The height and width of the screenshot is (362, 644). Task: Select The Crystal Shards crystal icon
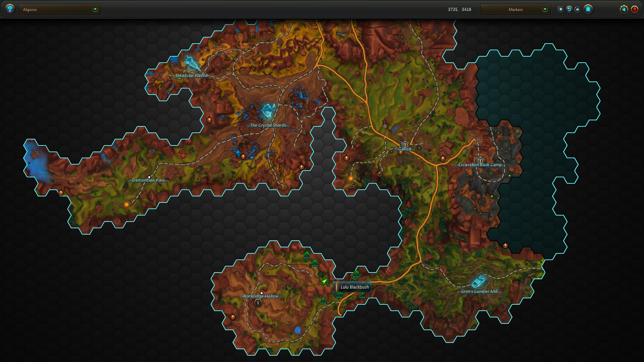tap(268, 111)
